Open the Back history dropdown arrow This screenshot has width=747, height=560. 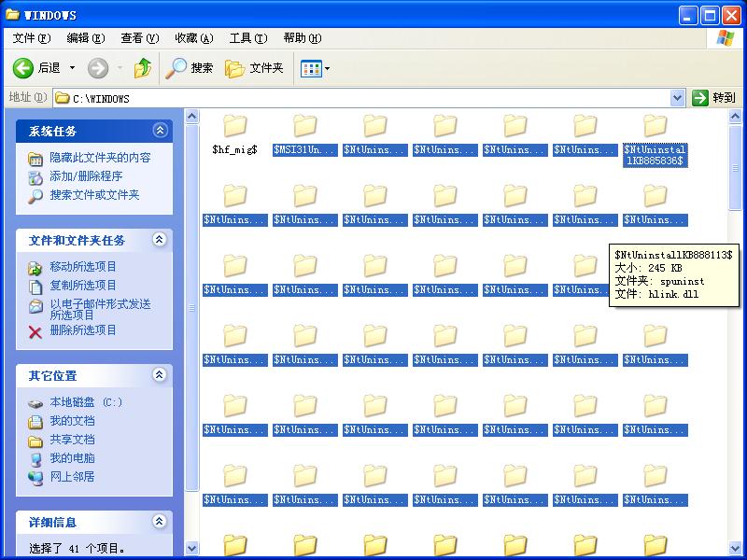click(x=73, y=68)
